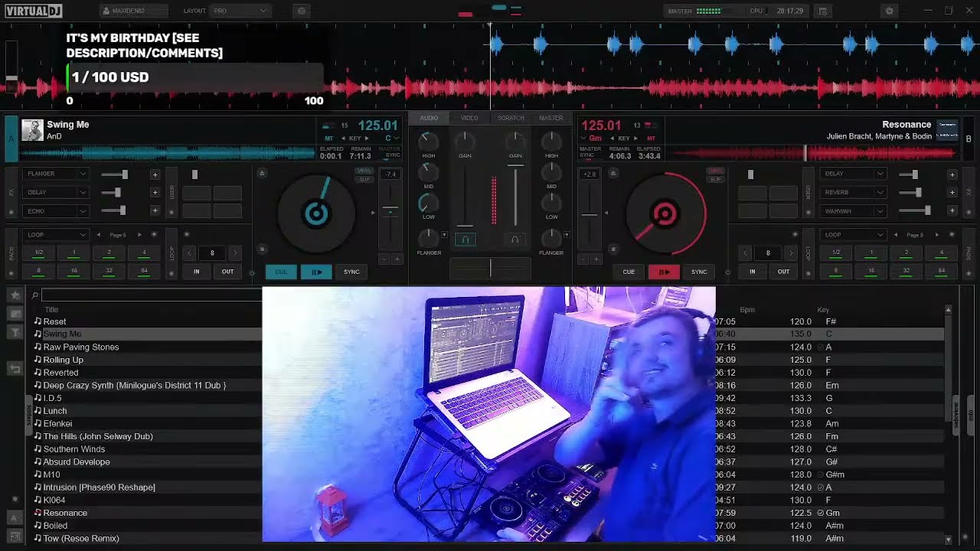Select the track Raw Paving Stones
Viewport: 980px width, 551px height.
pos(81,347)
